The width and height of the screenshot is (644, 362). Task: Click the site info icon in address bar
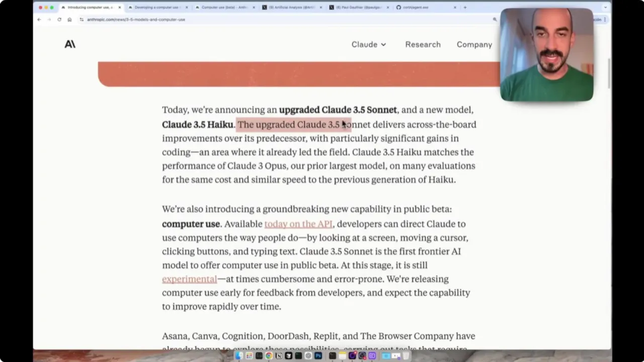coord(82,20)
